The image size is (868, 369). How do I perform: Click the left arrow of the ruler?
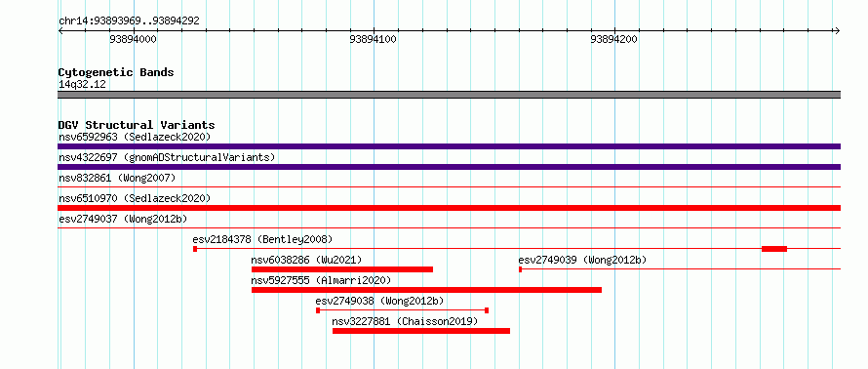coord(60,30)
